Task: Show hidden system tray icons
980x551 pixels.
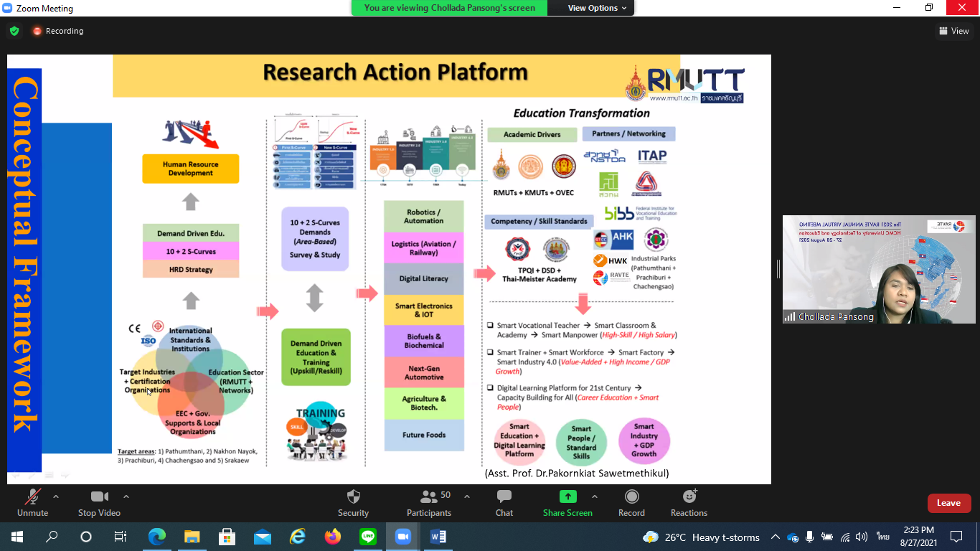Action: click(x=775, y=537)
